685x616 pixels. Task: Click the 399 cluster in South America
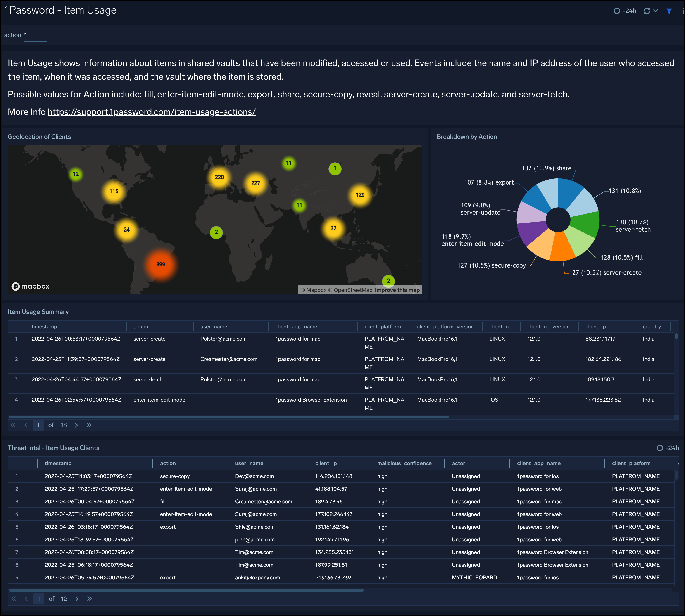tap(160, 264)
